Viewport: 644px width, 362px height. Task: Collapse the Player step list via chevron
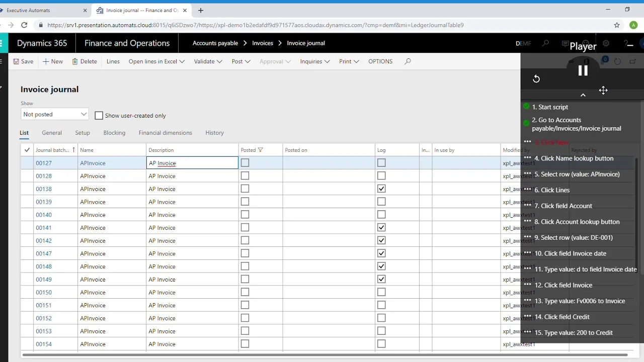coord(583,95)
